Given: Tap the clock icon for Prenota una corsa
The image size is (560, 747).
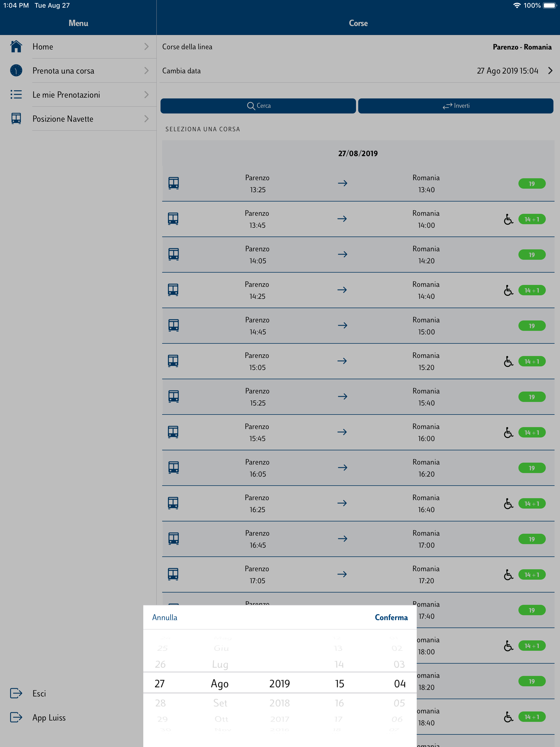Looking at the screenshot, I should 16,71.
